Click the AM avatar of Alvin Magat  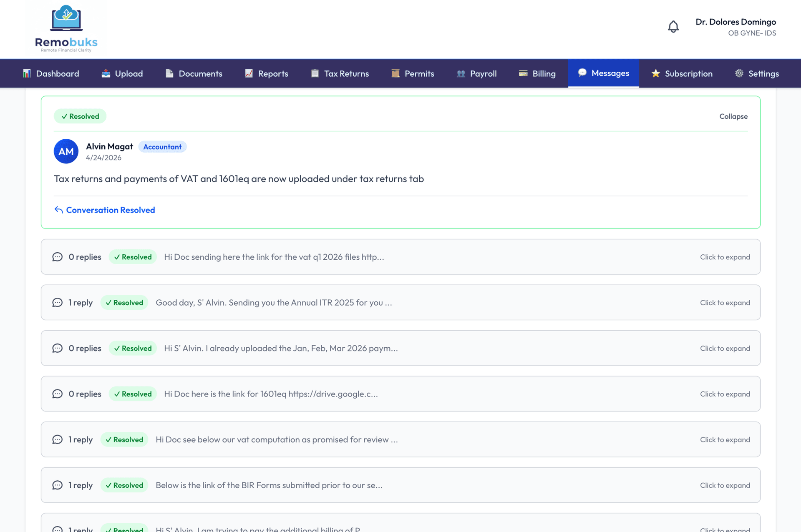[x=66, y=151]
